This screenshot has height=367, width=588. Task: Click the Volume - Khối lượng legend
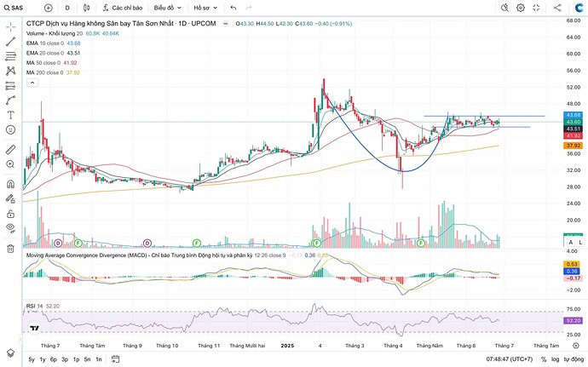tap(72, 33)
